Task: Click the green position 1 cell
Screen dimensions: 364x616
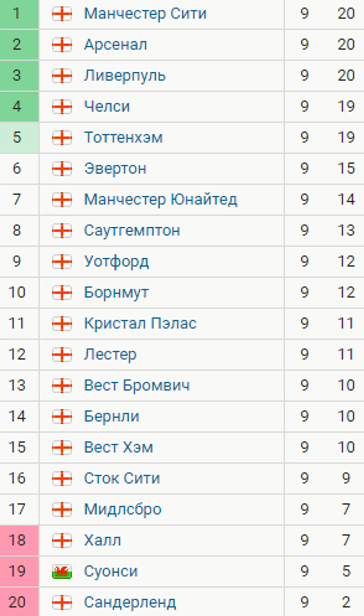Action: click(19, 14)
